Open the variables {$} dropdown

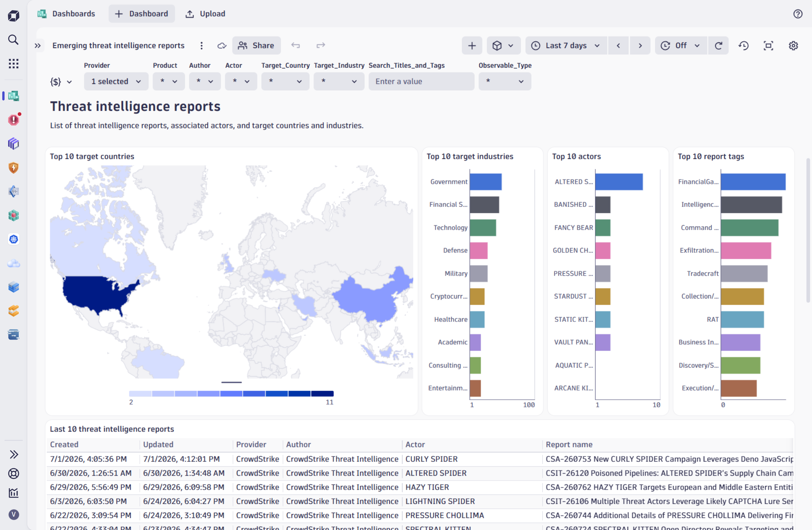point(61,82)
